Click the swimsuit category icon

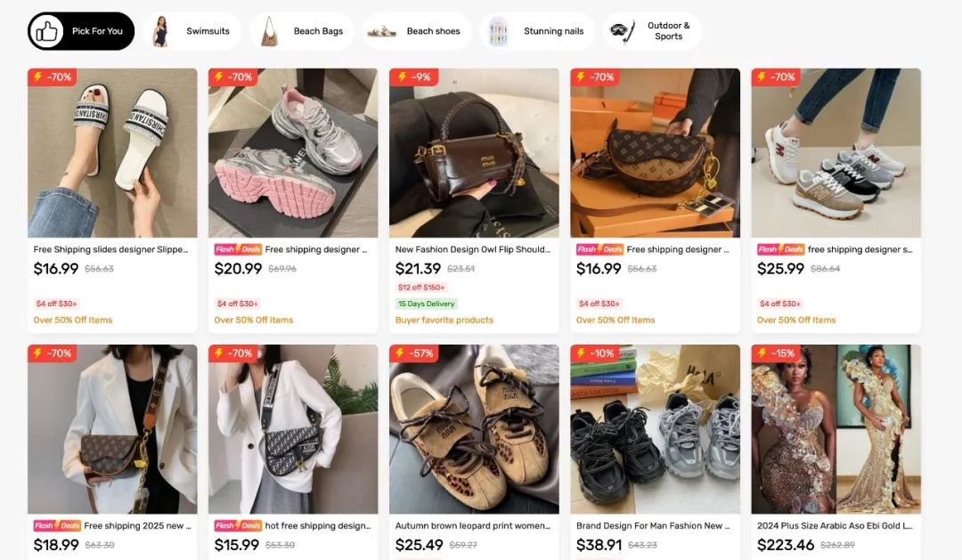tap(160, 31)
